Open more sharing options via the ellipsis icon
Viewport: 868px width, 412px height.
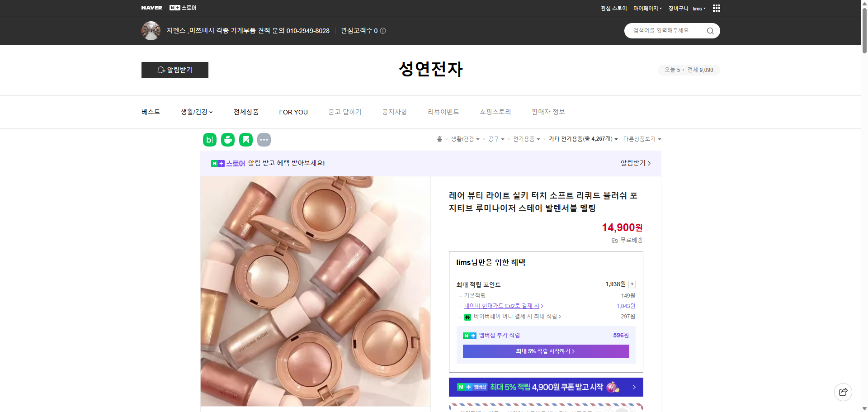pos(264,140)
